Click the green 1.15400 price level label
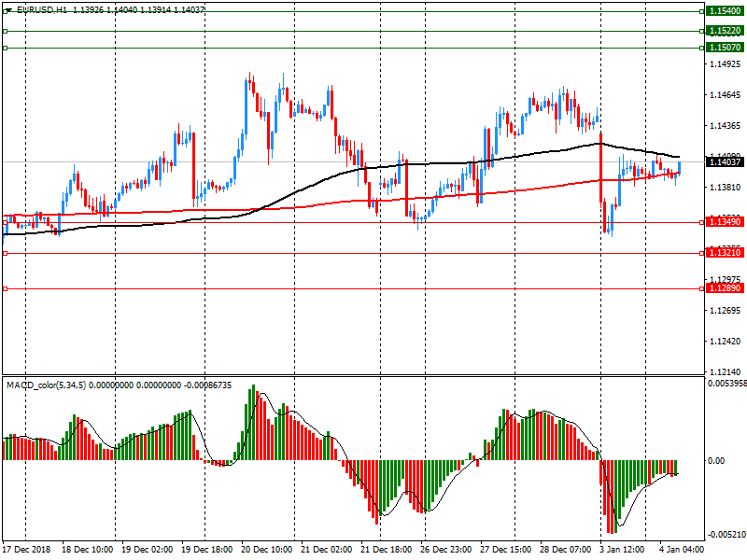 (x=725, y=10)
